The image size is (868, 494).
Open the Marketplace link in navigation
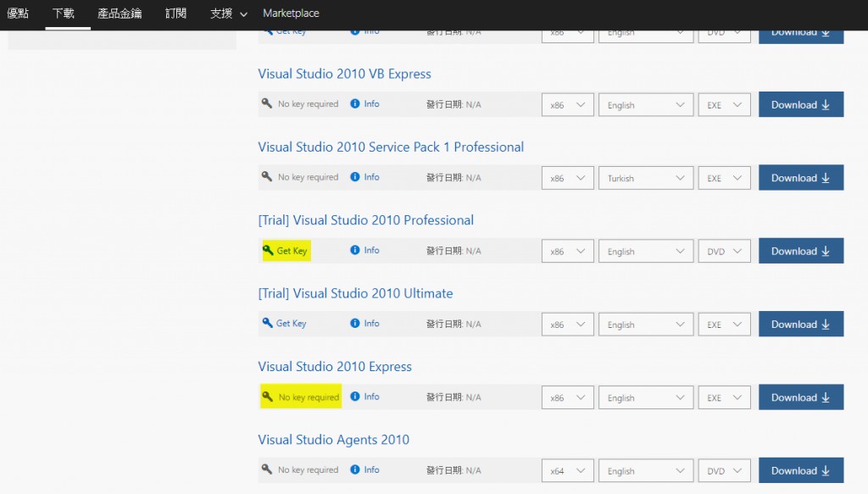tap(291, 14)
